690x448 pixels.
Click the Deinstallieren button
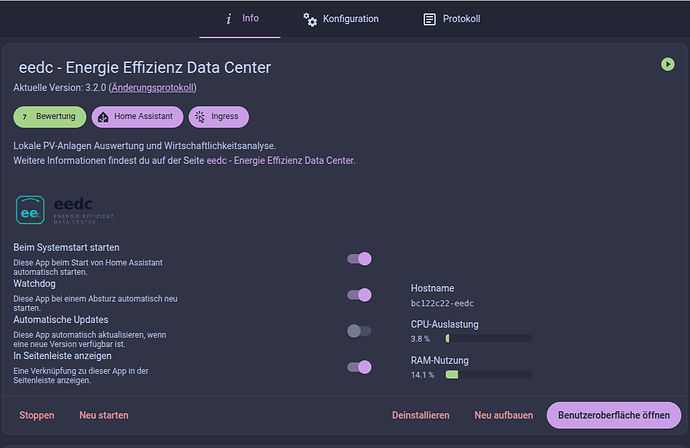421,415
